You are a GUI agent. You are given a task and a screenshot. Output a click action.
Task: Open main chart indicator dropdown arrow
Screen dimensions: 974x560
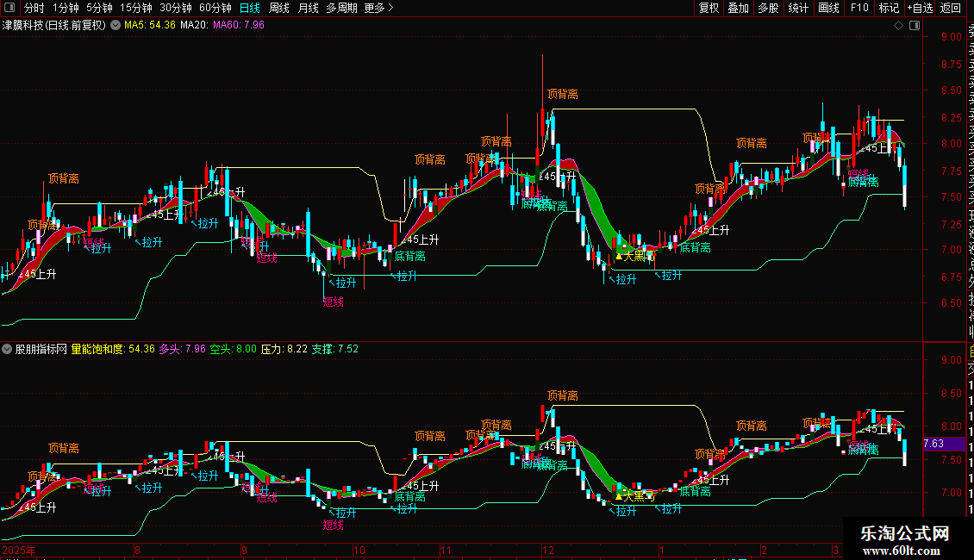point(116,26)
